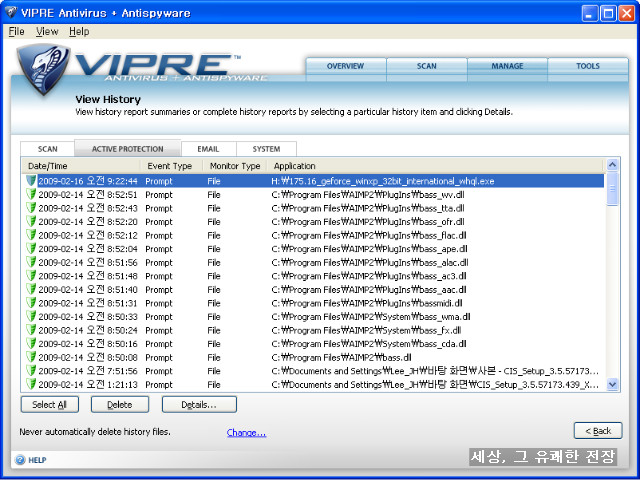Click shield icon beside bass_cda.dll row
Viewport: 640px width, 480px height.
pos(31,343)
